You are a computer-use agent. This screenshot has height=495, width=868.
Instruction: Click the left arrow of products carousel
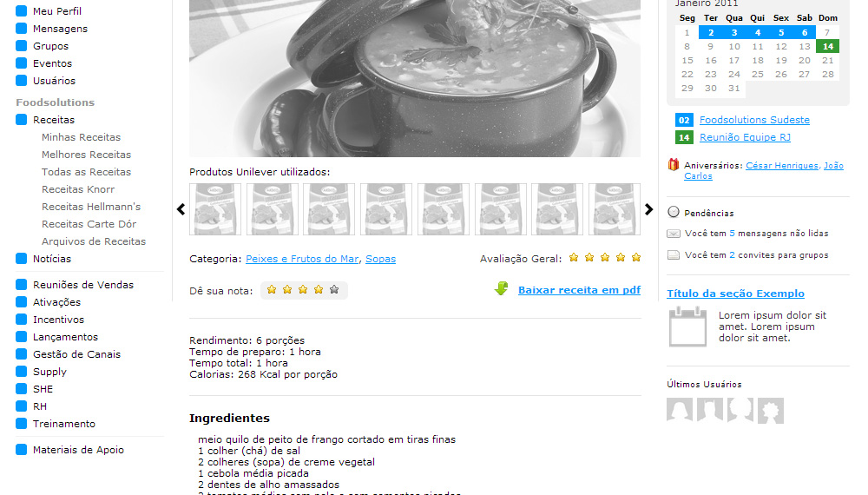click(x=181, y=209)
